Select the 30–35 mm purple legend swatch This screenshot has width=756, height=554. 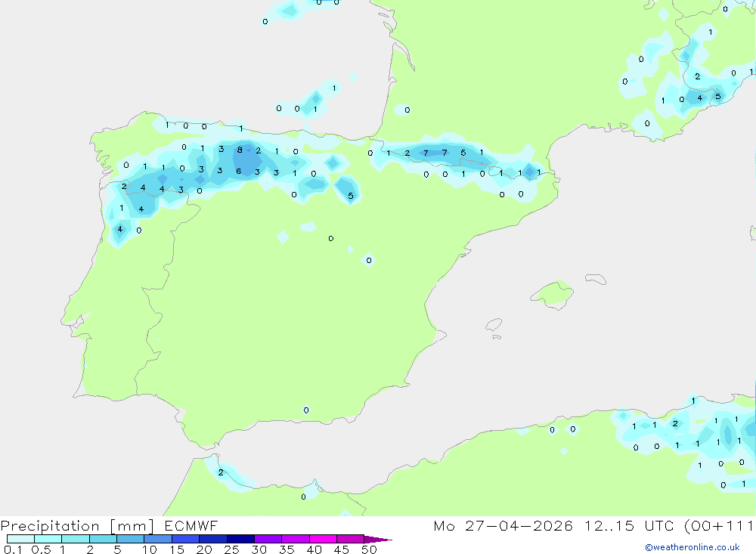268,539
